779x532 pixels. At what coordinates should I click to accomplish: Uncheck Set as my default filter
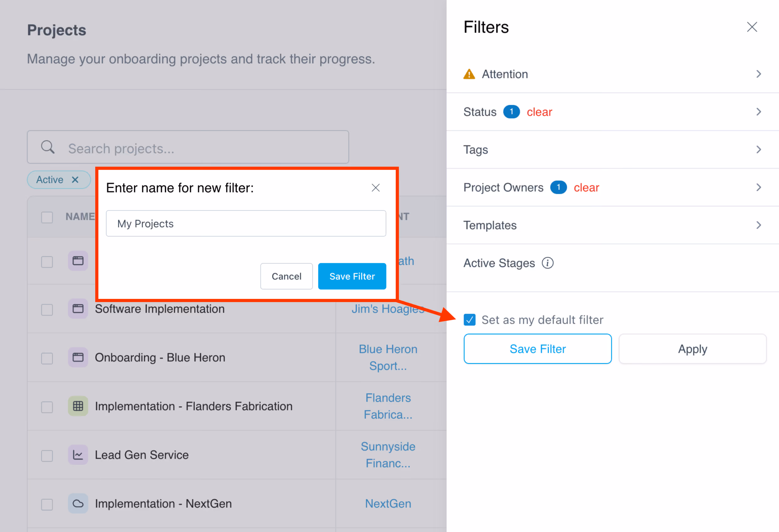469,320
